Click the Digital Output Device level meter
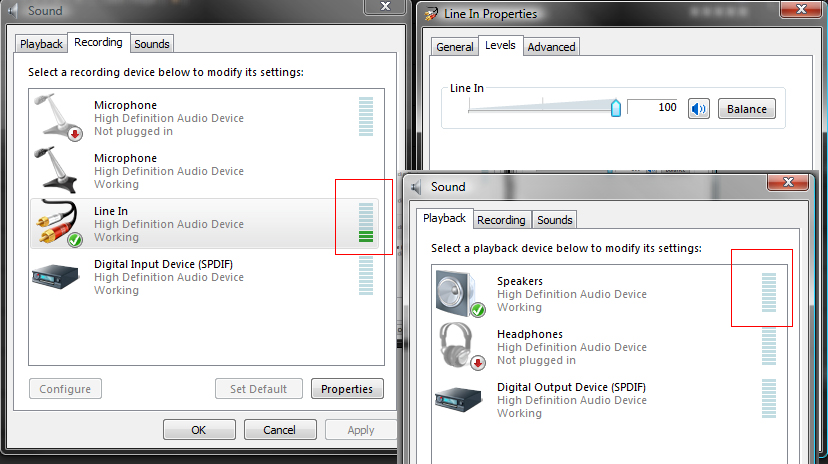The height and width of the screenshot is (464, 828). (x=769, y=399)
